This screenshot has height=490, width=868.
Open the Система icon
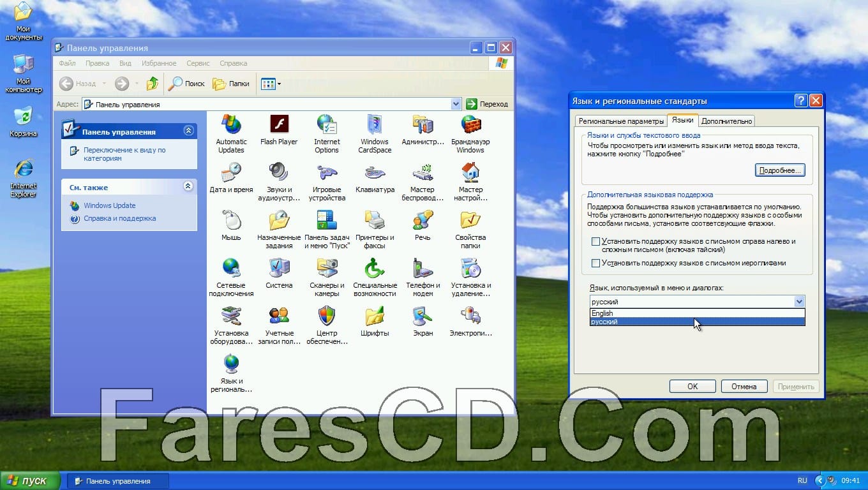pos(279,273)
